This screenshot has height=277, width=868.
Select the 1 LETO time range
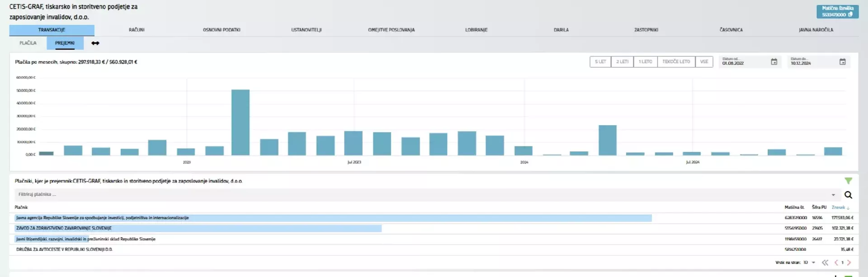(x=645, y=62)
